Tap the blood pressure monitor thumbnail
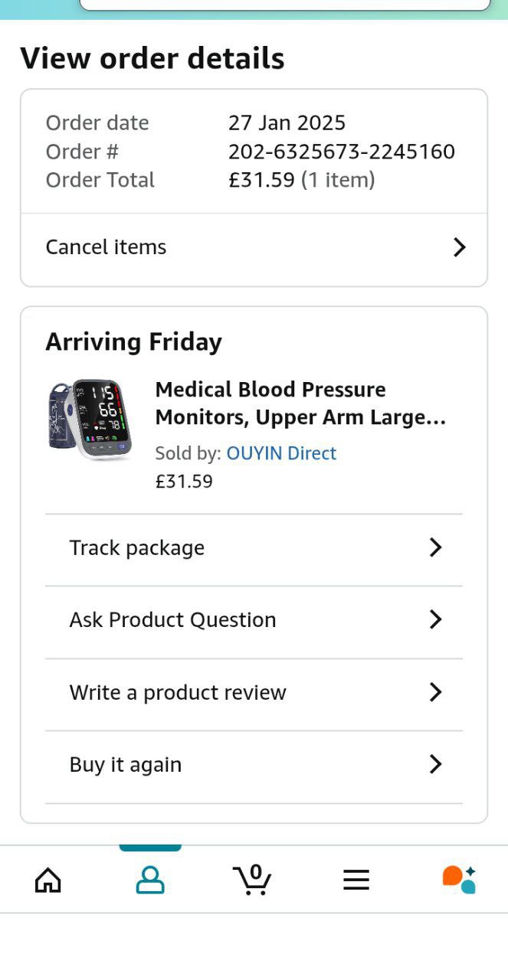Viewport: 508px width, 980px height. 90,419
